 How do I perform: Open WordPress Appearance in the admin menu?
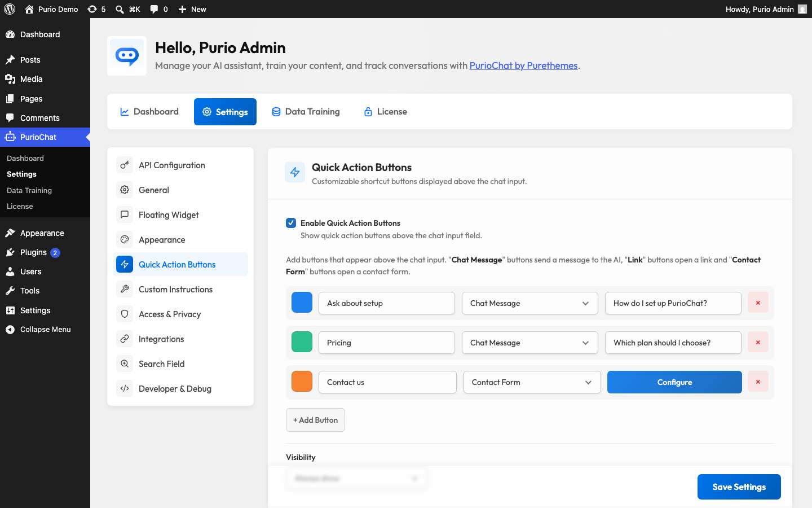coord(45,233)
